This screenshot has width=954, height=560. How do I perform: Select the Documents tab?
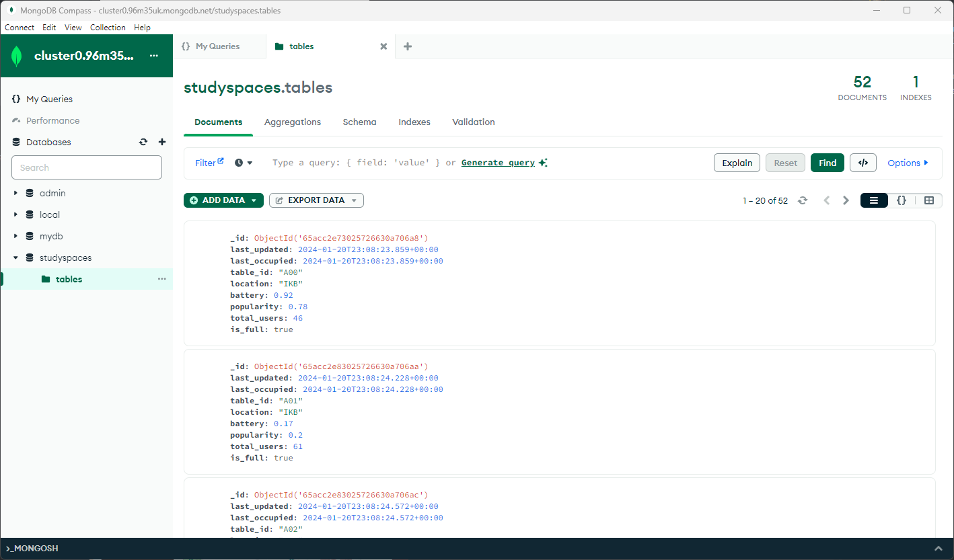coord(218,122)
